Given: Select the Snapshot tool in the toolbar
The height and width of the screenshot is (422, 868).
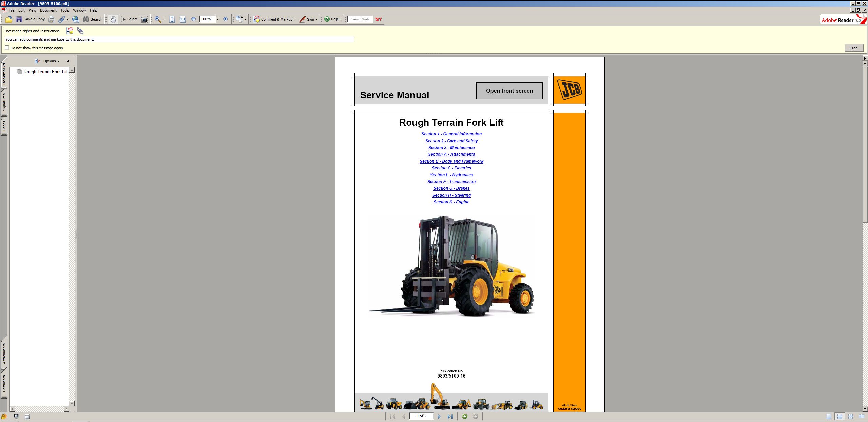Looking at the screenshot, I should [x=144, y=19].
